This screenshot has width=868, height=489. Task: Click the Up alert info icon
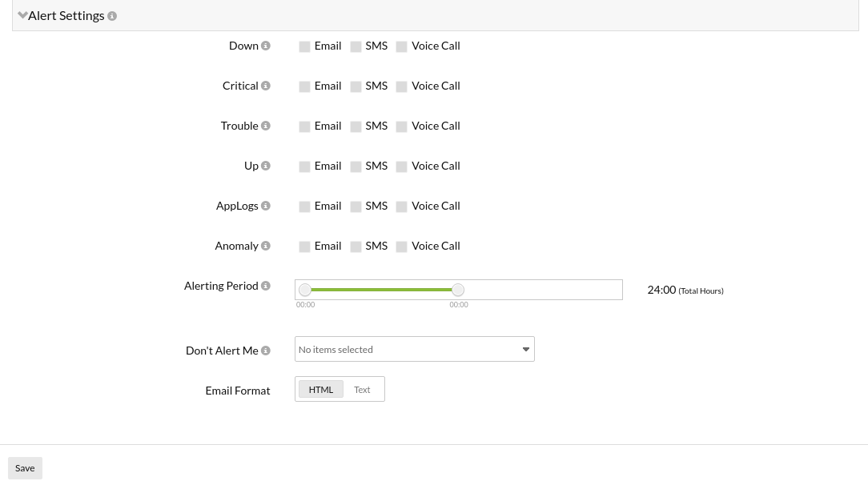coord(266,166)
